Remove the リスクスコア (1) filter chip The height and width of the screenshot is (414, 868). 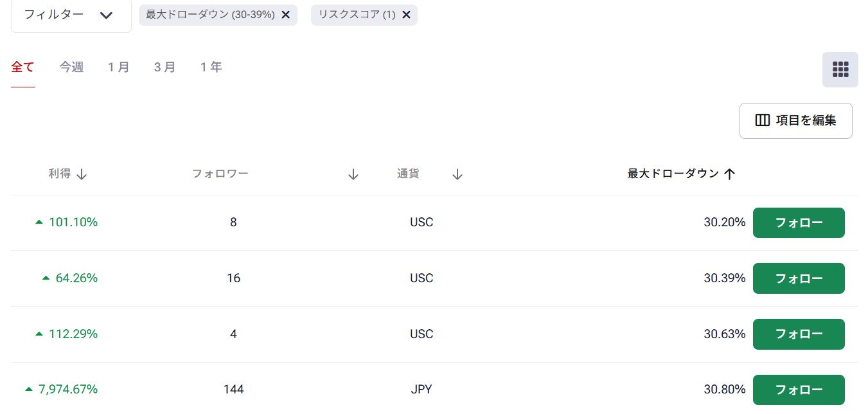point(406,15)
